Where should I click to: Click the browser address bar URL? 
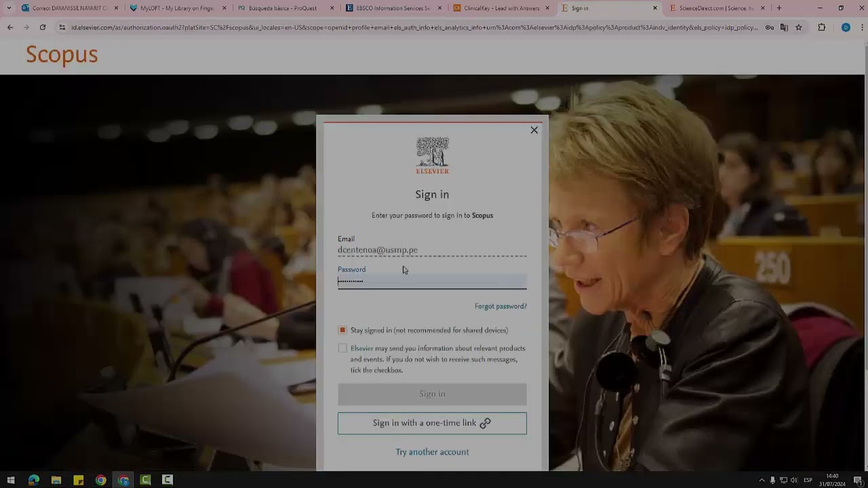[x=414, y=27]
